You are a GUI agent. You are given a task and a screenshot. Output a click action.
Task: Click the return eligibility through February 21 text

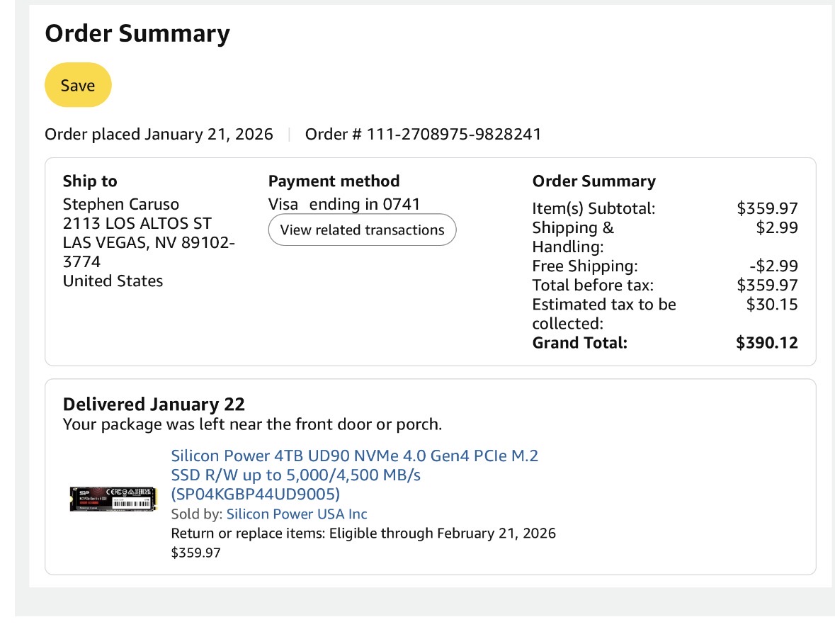[x=363, y=533]
